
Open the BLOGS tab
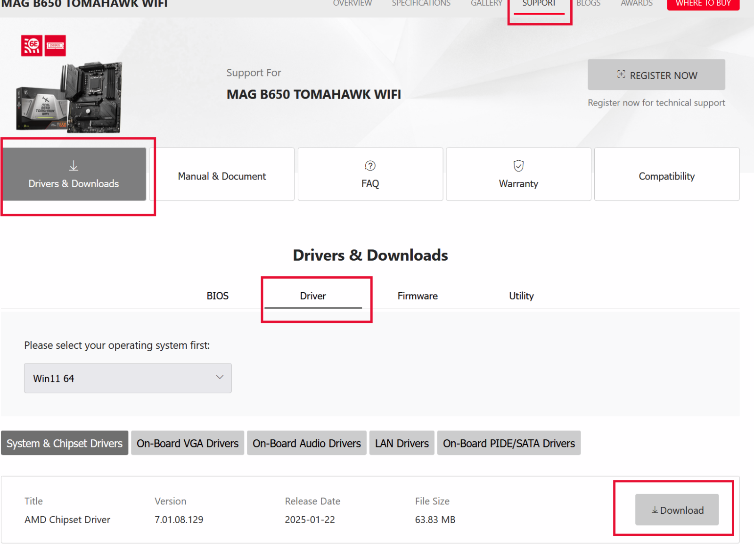[x=589, y=3]
